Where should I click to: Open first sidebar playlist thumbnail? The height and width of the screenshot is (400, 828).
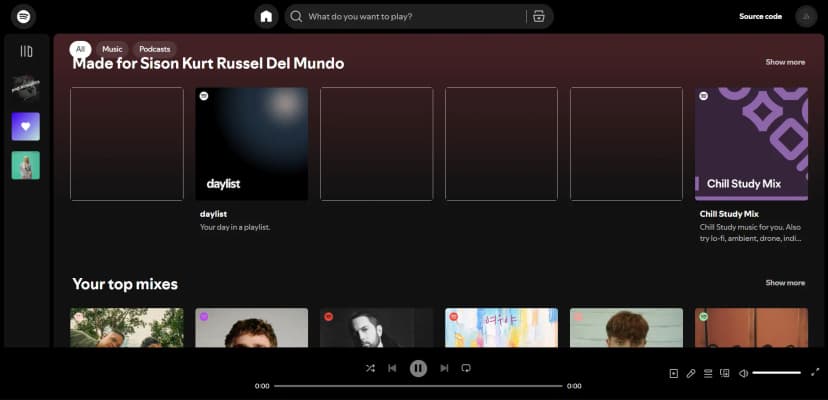(26, 88)
